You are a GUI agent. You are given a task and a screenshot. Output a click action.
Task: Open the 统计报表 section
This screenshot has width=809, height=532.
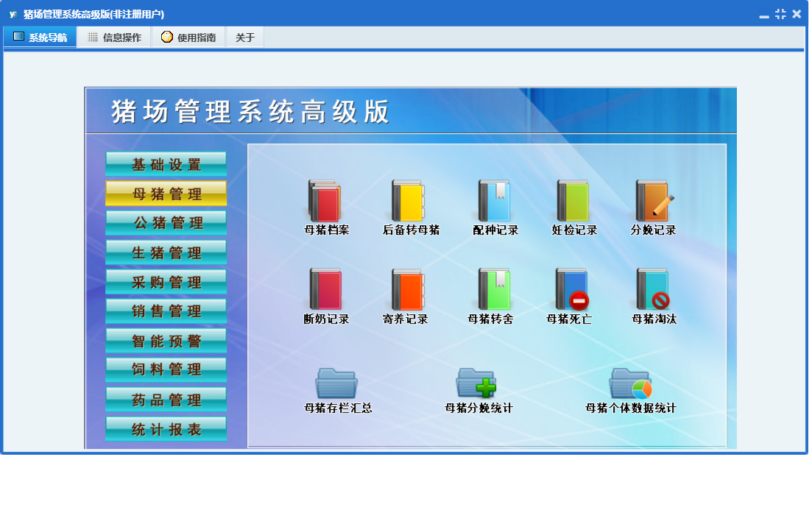click(x=166, y=429)
